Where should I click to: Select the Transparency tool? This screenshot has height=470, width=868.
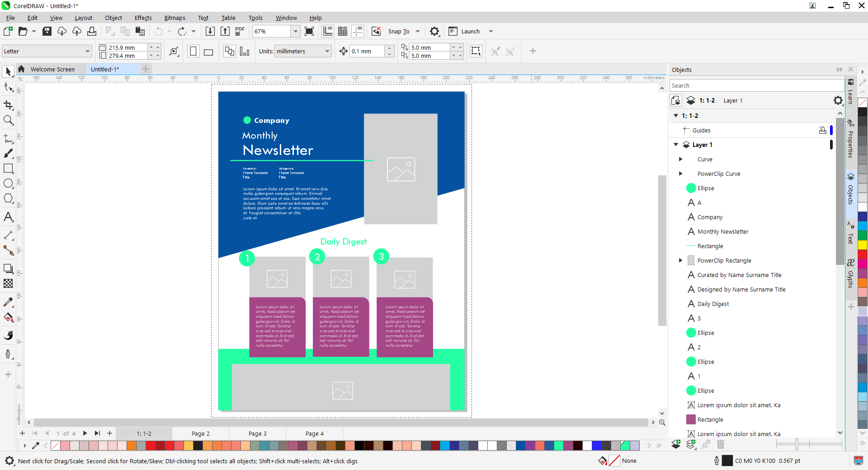coord(8,283)
